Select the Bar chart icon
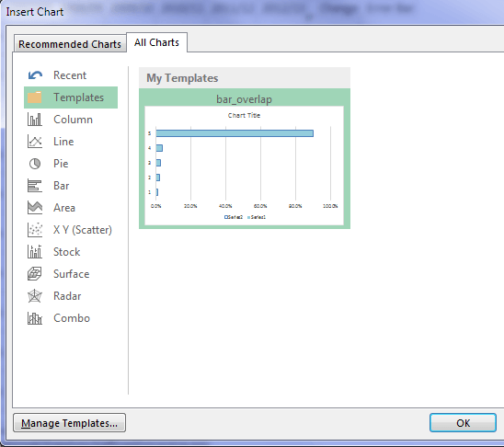The image size is (504, 447). 35,186
